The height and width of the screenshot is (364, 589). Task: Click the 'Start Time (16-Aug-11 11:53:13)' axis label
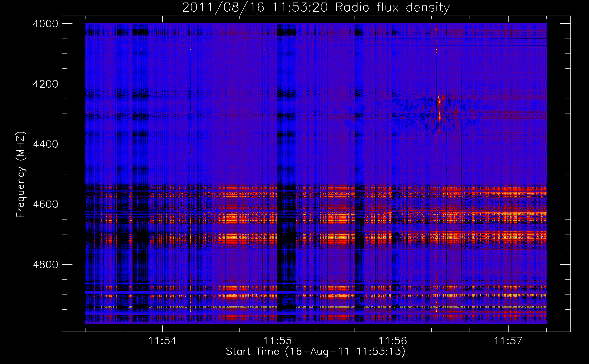tap(316, 352)
